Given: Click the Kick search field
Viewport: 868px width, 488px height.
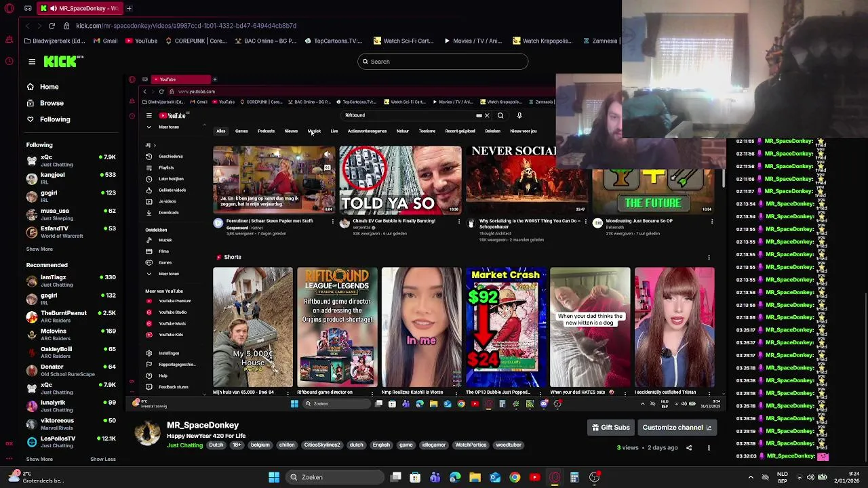Looking at the screenshot, I should coord(443,62).
